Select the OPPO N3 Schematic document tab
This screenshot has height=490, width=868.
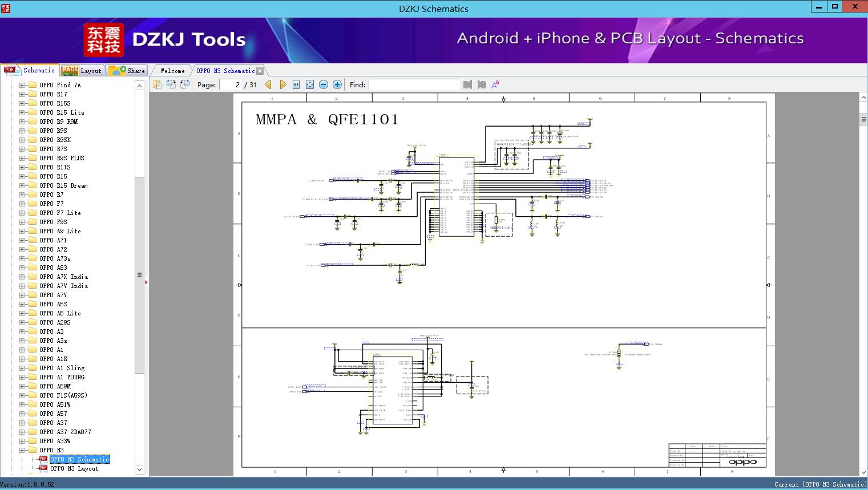click(x=225, y=71)
